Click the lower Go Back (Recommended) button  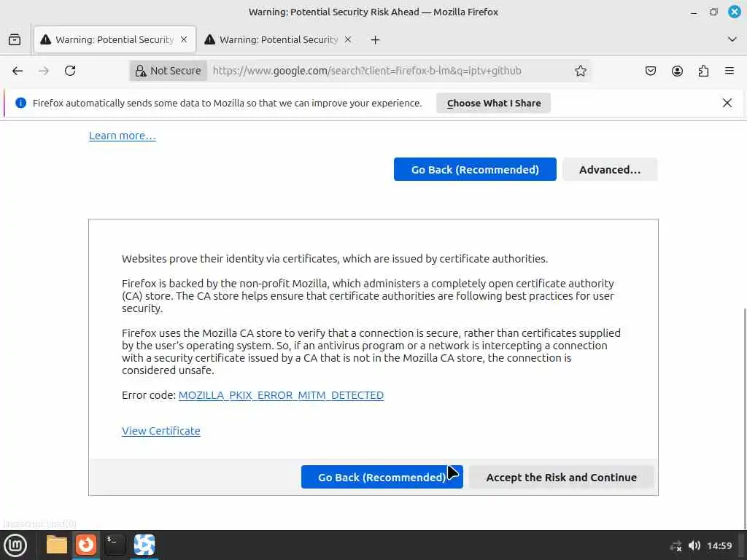[382, 477]
